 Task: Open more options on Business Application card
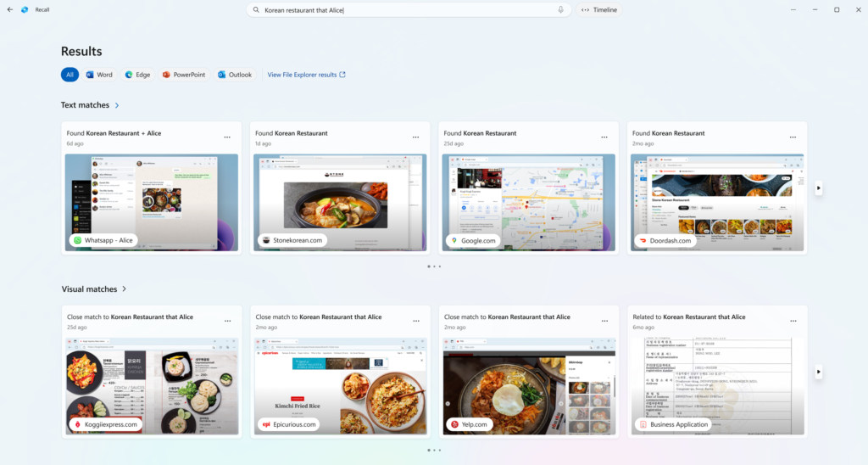tap(793, 321)
